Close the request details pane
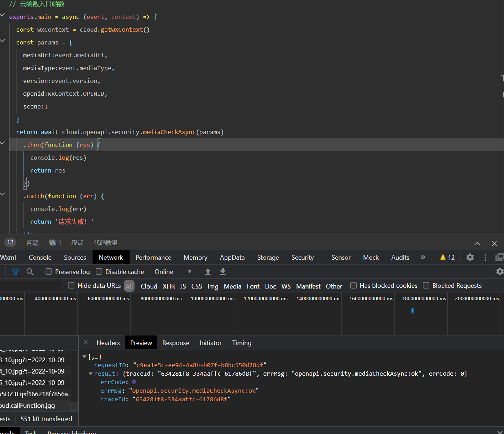Viewport: 504px width, 434px height. (86, 342)
